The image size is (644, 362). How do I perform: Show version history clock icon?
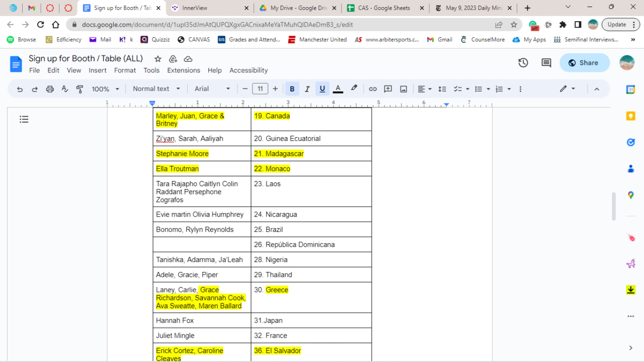[x=523, y=63]
